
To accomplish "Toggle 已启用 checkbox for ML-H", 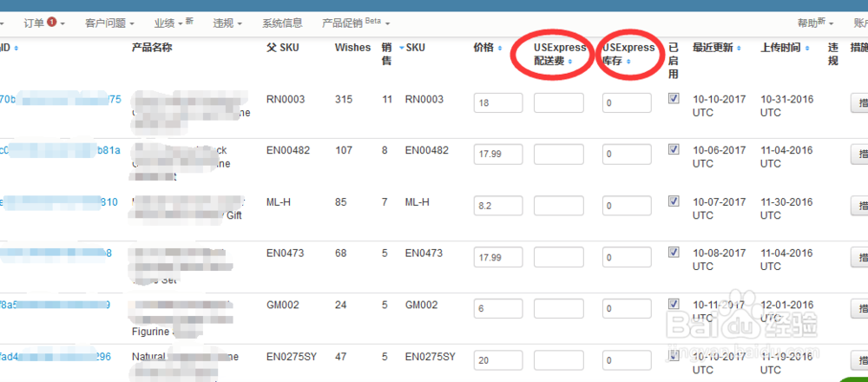I will click(x=674, y=201).
